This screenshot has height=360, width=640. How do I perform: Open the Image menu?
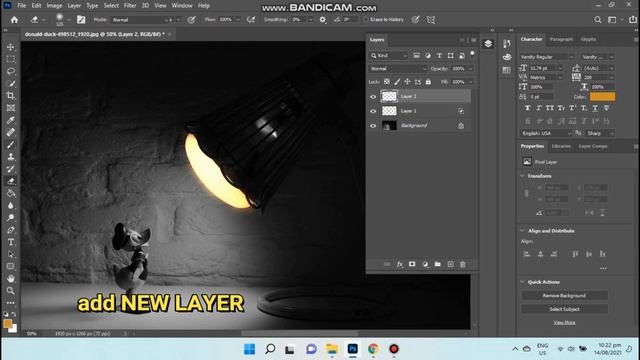tap(54, 6)
